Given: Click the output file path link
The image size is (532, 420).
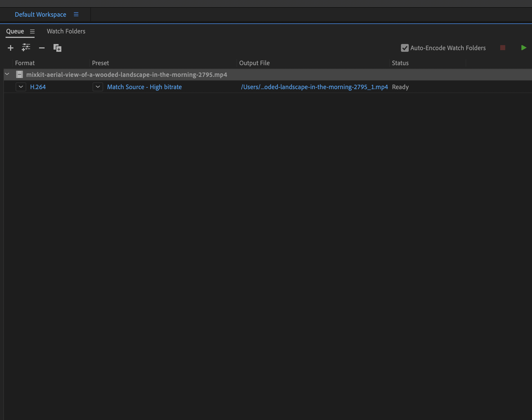Looking at the screenshot, I should (314, 87).
